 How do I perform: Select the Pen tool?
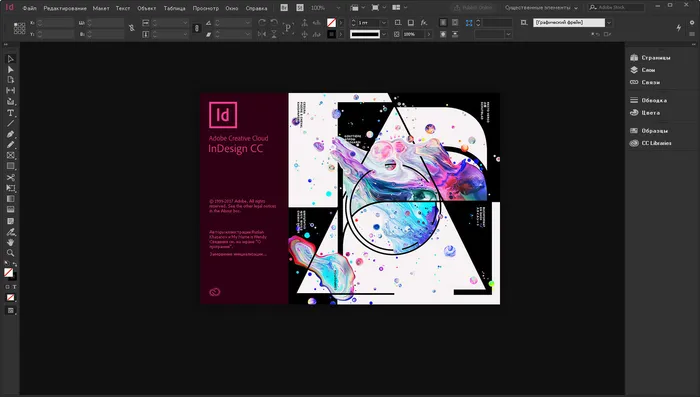(x=10, y=134)
